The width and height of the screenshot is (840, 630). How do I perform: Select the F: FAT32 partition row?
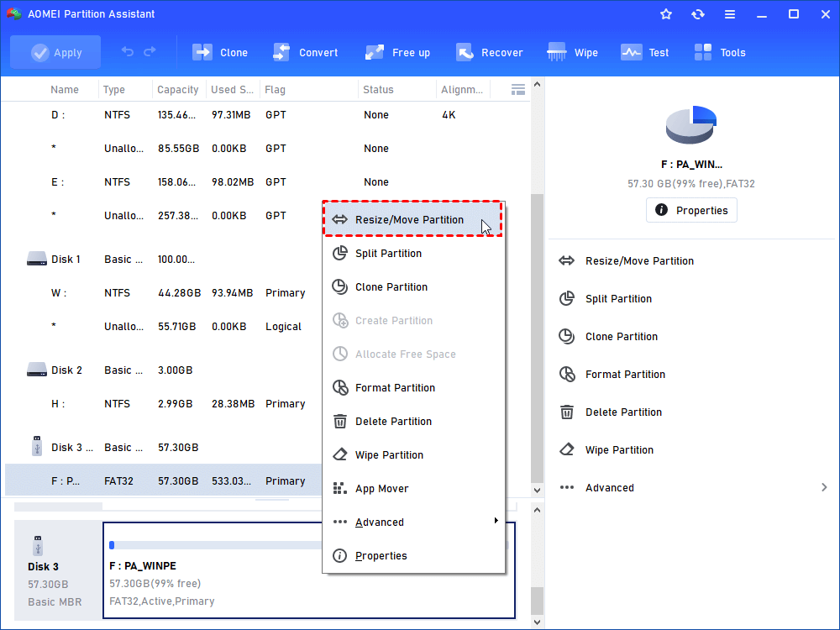pos(164,480)
